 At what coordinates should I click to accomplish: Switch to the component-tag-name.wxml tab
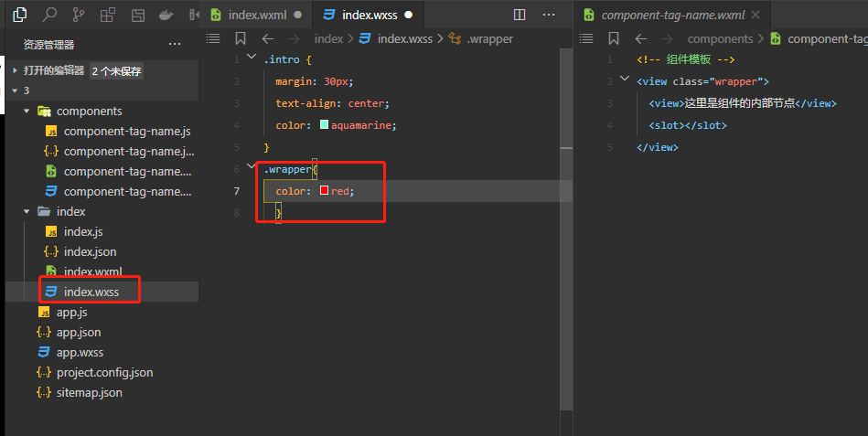672,15
